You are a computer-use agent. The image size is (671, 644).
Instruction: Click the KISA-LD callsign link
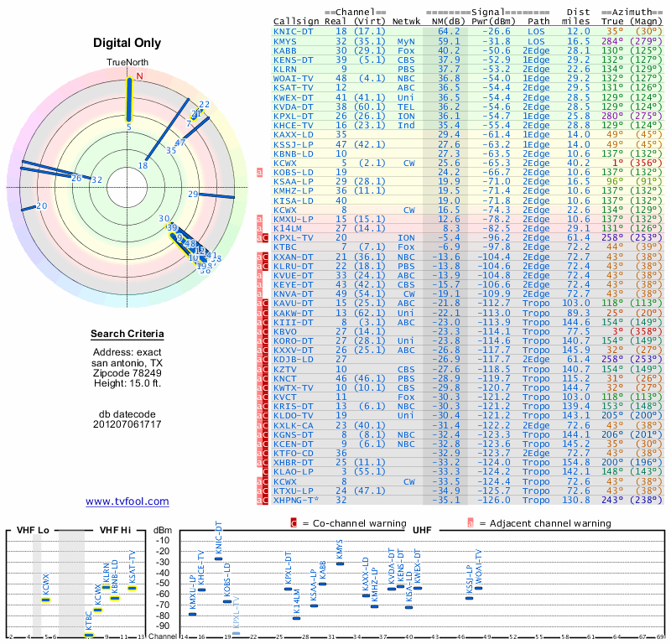point(293,200)
